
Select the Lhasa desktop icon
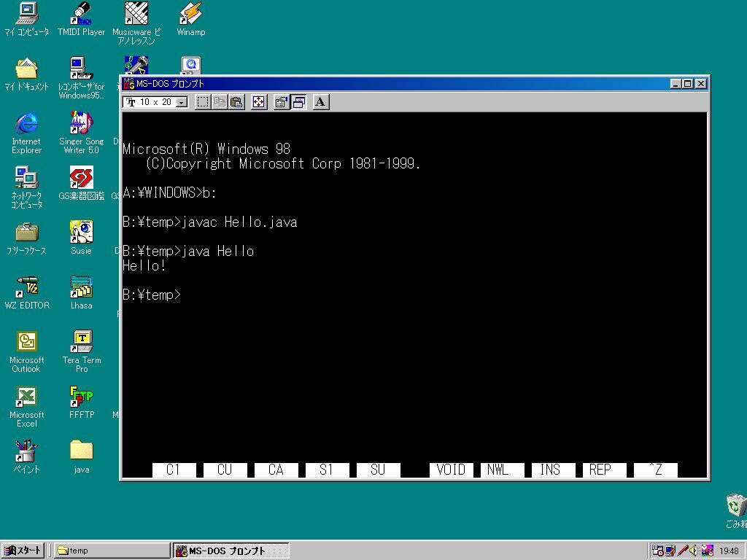(82, 293)
